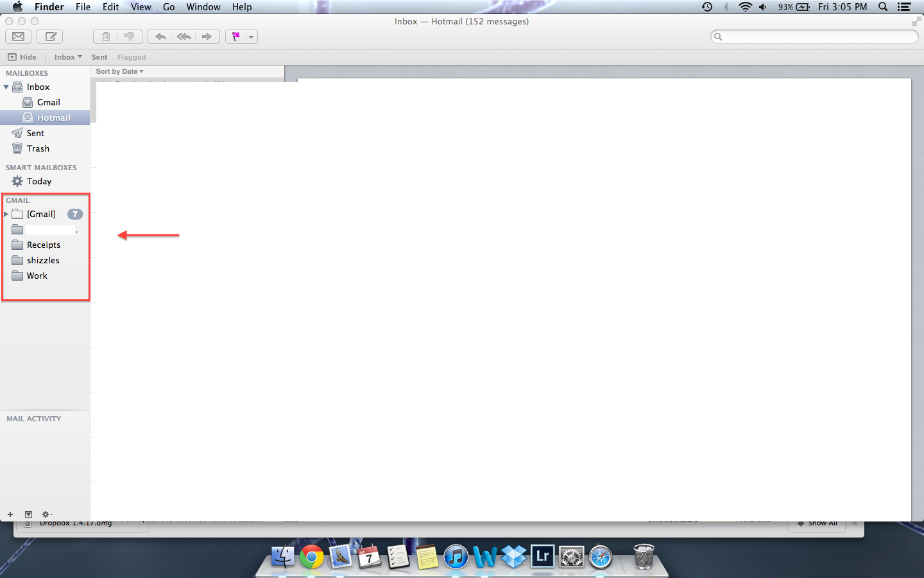Collapse the Inbox disclosure triangle
Image resolution: width=924 pixels, height=578 pixels.
point(6,87)
